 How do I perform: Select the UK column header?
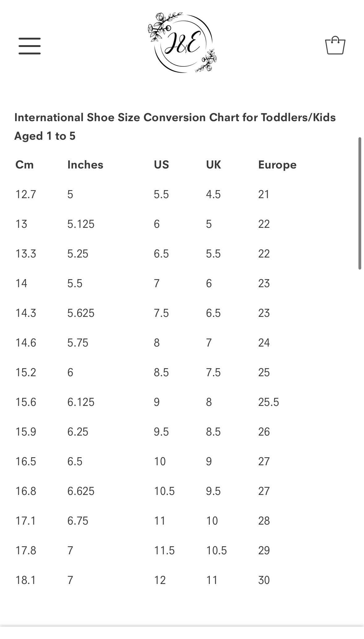213,165
